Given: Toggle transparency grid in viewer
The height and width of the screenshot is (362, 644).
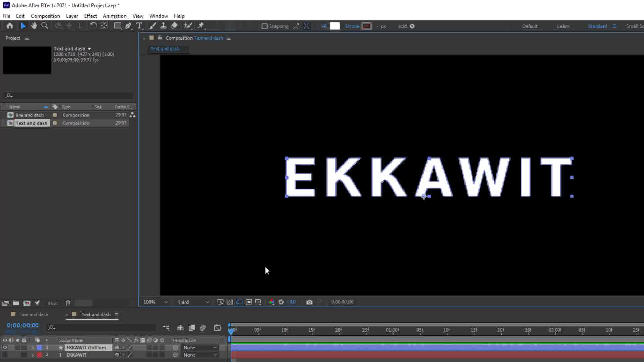Looking at the screenshot, I should pyautogui.click(x=230, y=302).
